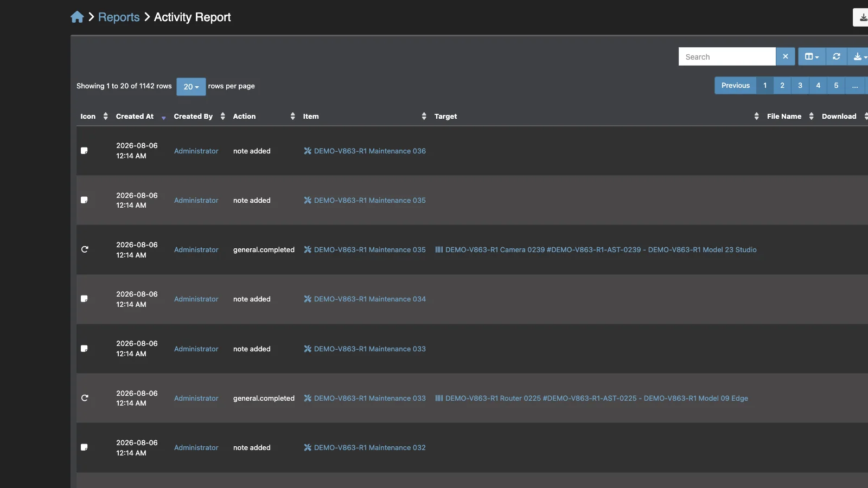868x488 pixels.
Task: Click wrench icon beside Maintenance 032
Action: click(308, 448)
